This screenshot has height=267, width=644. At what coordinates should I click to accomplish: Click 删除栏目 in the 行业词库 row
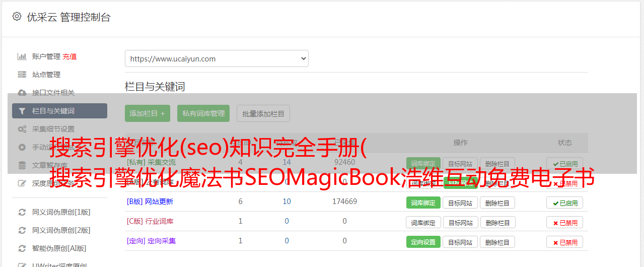pyautogui.click(x=497, y=222)
